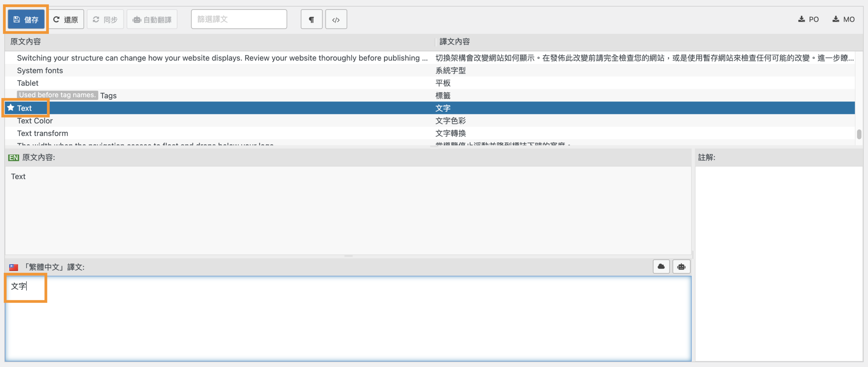Click the Revert (還原) button
868x367 pixels.
pyautogui.click(x=66, y=19)
